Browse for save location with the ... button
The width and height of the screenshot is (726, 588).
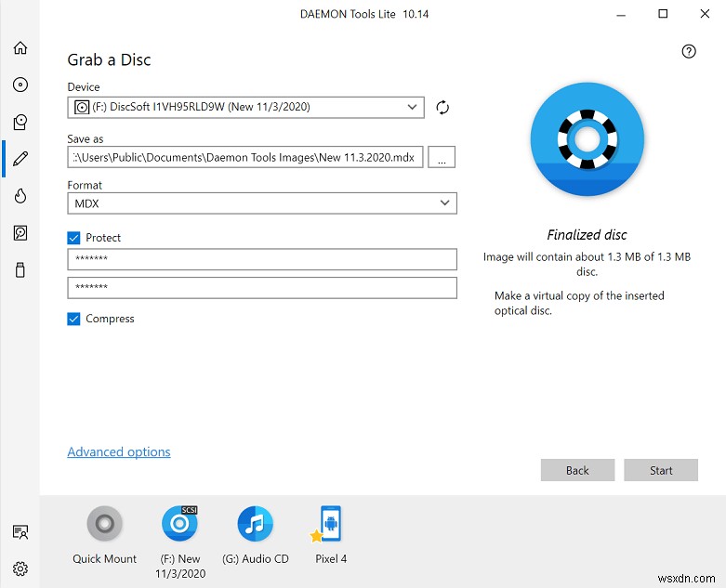tap(442, 157)
